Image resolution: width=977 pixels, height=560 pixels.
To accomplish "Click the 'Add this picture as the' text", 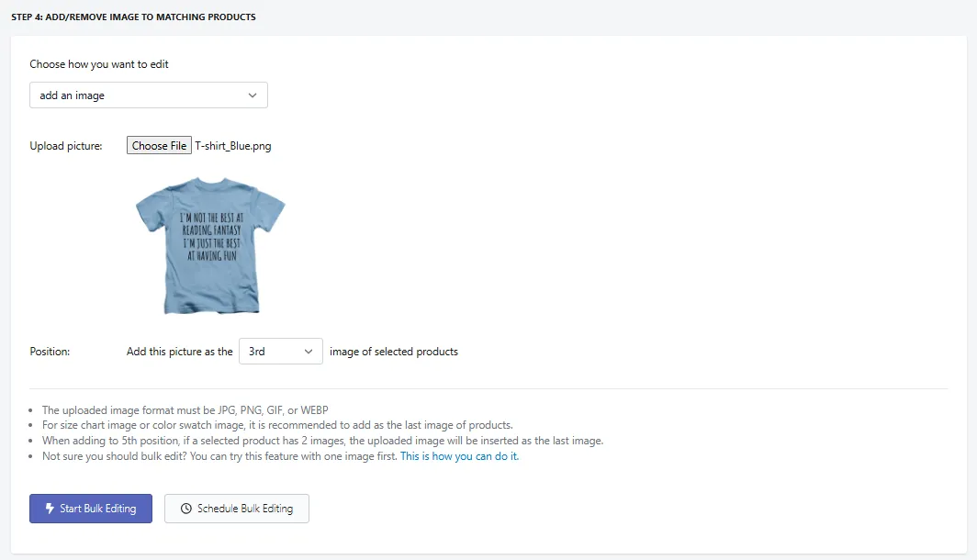I will click(179, 352).
